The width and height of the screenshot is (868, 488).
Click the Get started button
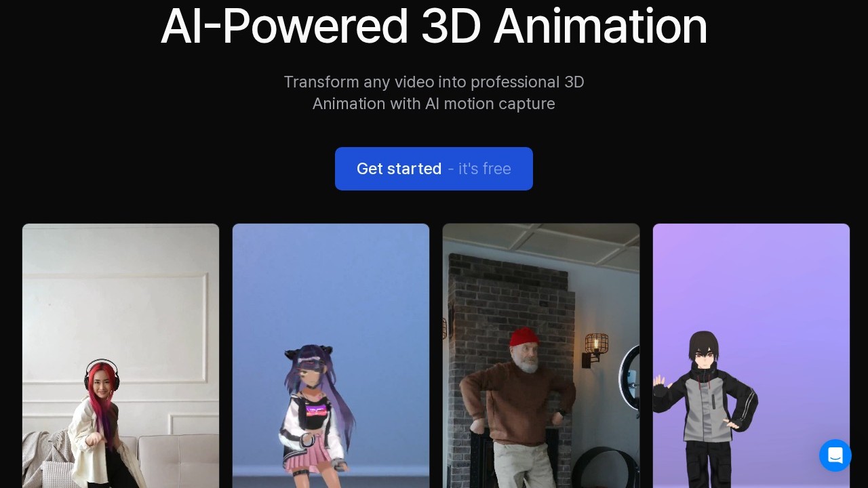tap(433, 169)
